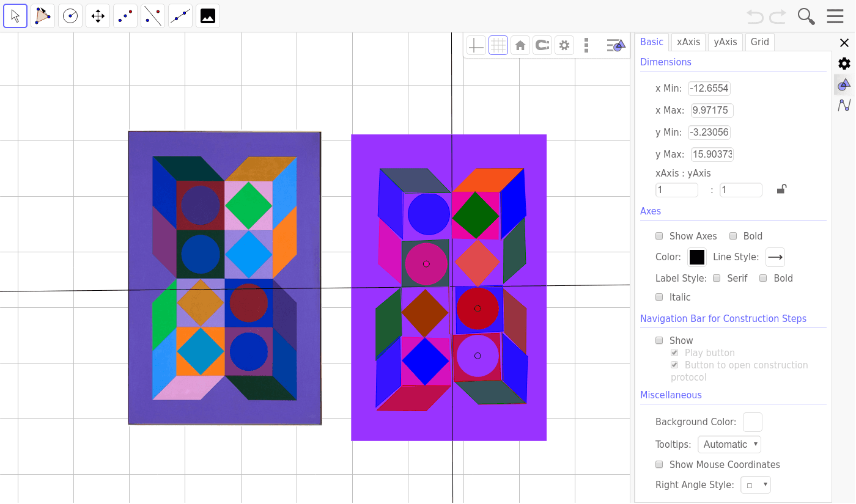Viewport: 856px width, 504px height.
Task: Close the properties panel
Action: [844, 43]
